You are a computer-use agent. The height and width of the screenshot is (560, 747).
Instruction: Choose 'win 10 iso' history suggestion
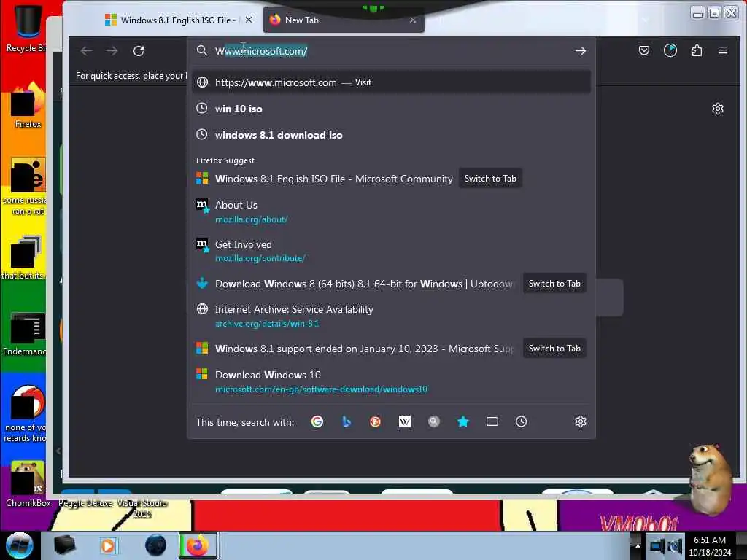coord(391,109)
